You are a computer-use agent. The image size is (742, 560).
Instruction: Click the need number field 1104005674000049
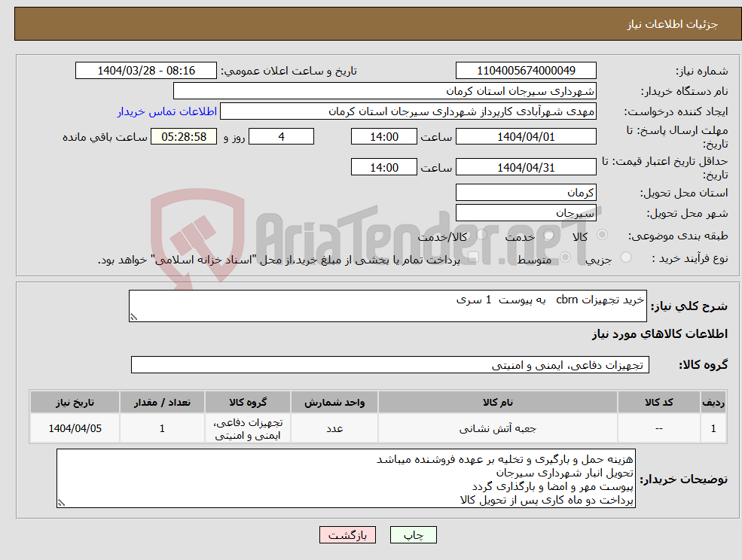526,71
